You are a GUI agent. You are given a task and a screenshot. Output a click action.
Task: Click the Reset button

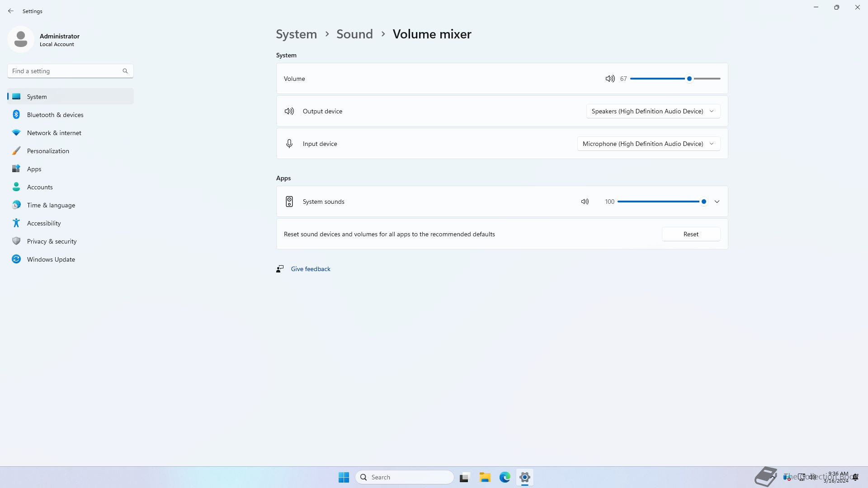point(691,234)
